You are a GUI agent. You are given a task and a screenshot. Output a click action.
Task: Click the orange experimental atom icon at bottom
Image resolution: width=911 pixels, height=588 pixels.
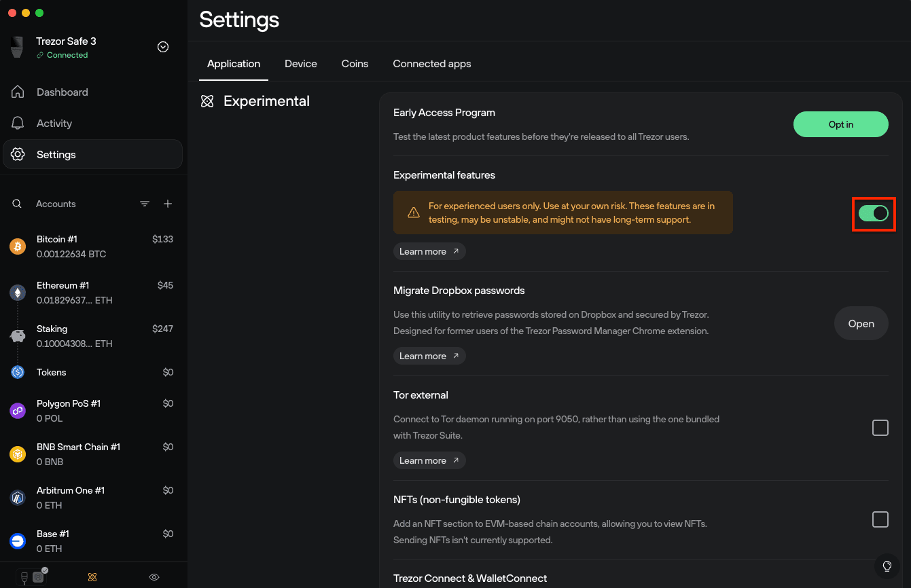[x=93, y=577]
